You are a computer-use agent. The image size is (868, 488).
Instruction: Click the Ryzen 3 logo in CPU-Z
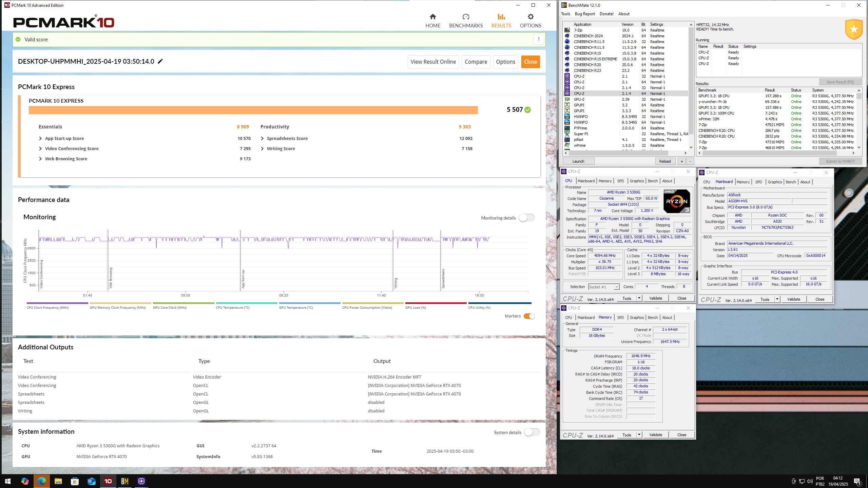point(677,201)
